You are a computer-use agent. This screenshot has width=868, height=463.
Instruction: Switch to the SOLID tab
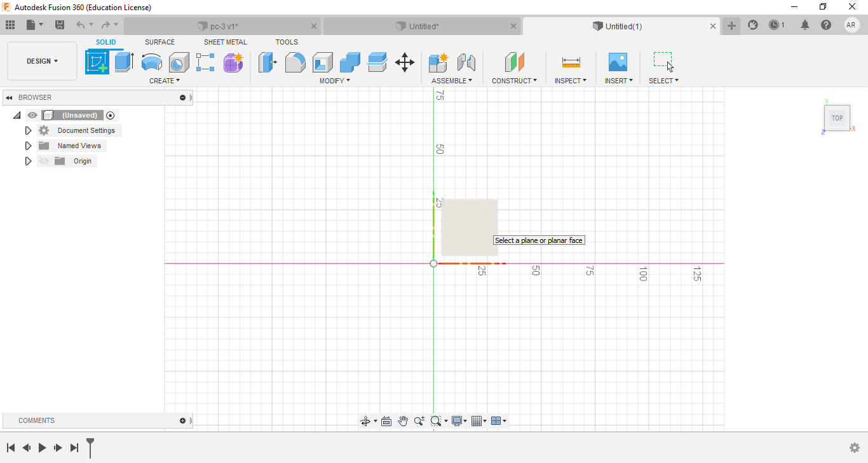106,42
